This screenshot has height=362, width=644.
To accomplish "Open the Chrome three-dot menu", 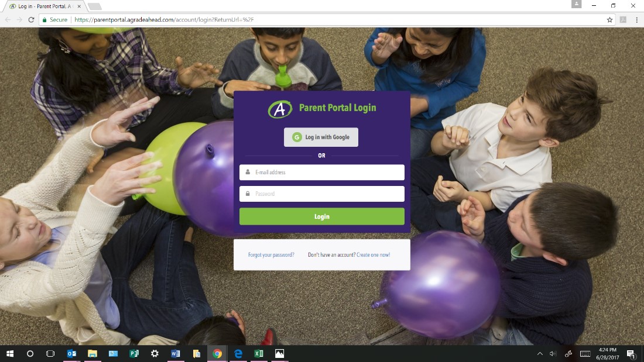I will (x=636, y=20).
